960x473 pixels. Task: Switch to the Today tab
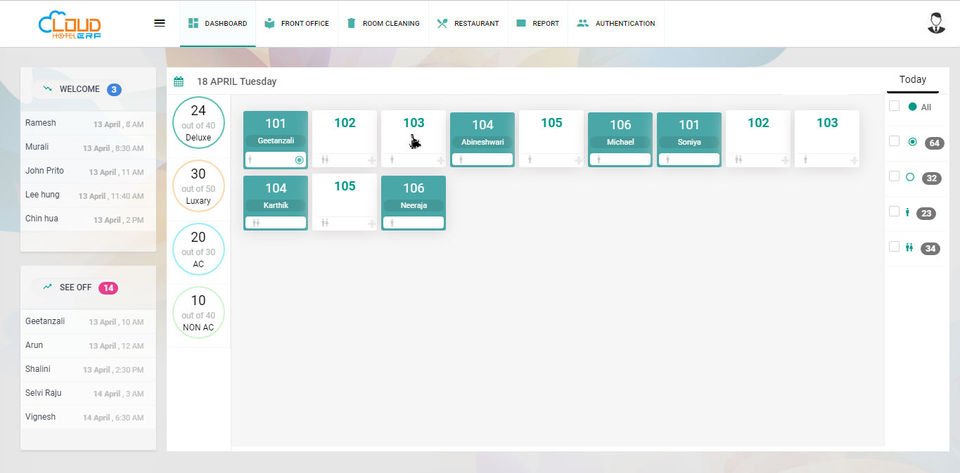(912, 80)
